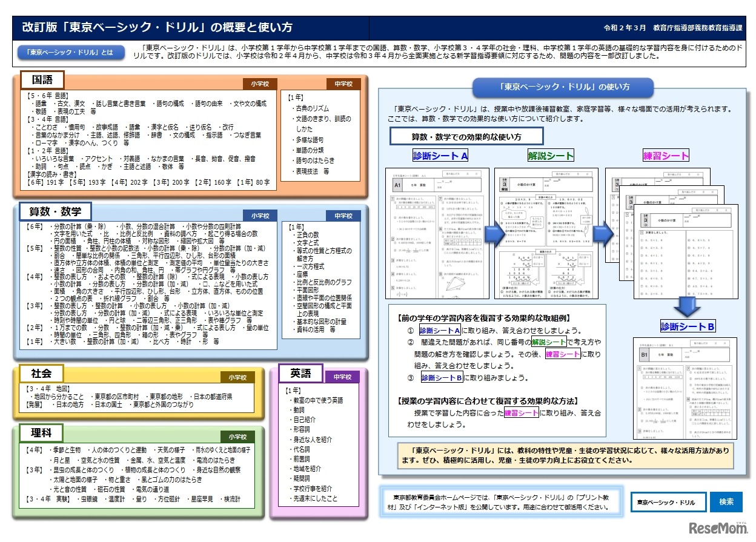Click 【3・4年 実験】 in 理科 section

[47, 500]
